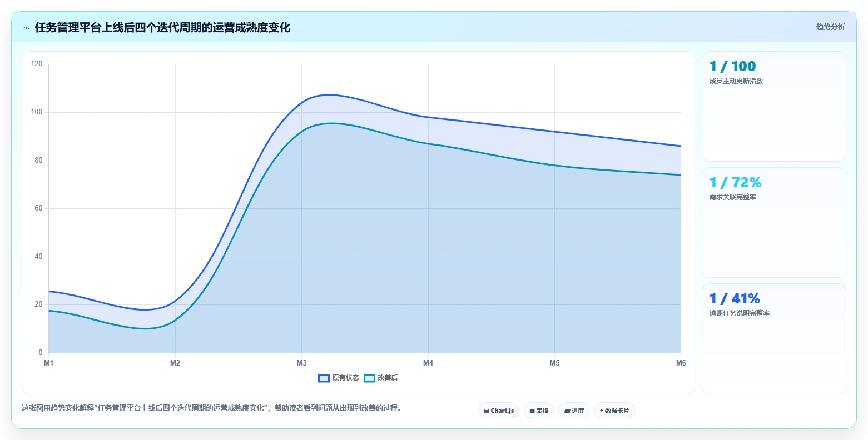Click the 1 / 41% metric value
Screen dimensions: 868x440
(x=735, y=299)
